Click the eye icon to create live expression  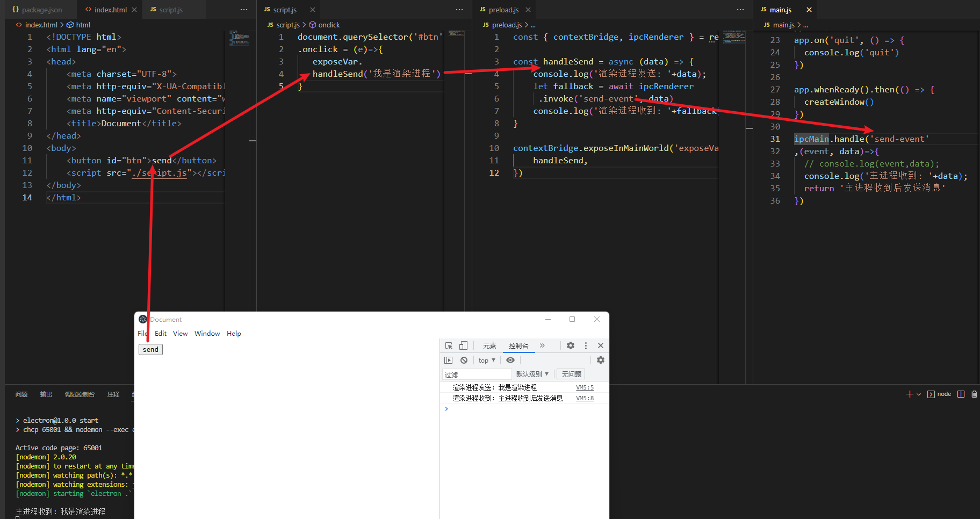tap(510, 360)
